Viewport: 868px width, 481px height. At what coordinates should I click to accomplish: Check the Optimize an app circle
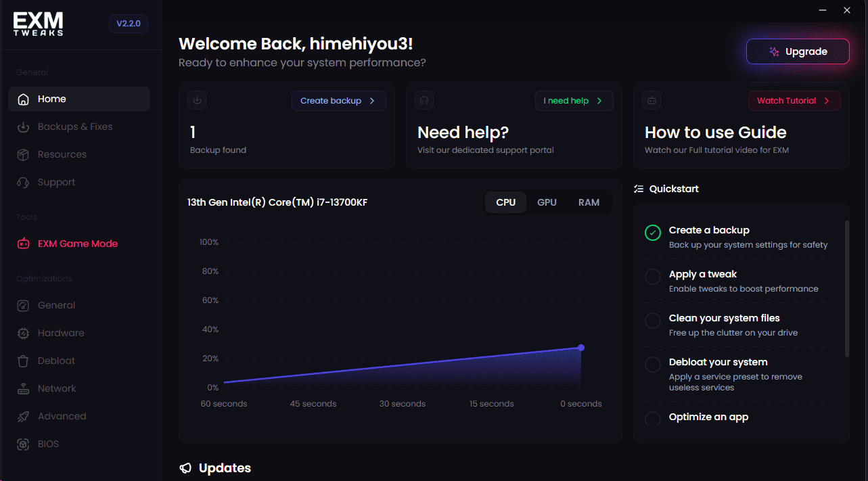coord(652,419)
